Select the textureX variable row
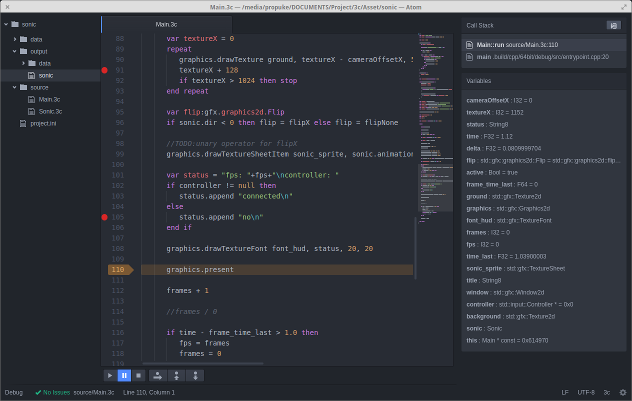Screen dimensions: 632x401 (544, 112)
